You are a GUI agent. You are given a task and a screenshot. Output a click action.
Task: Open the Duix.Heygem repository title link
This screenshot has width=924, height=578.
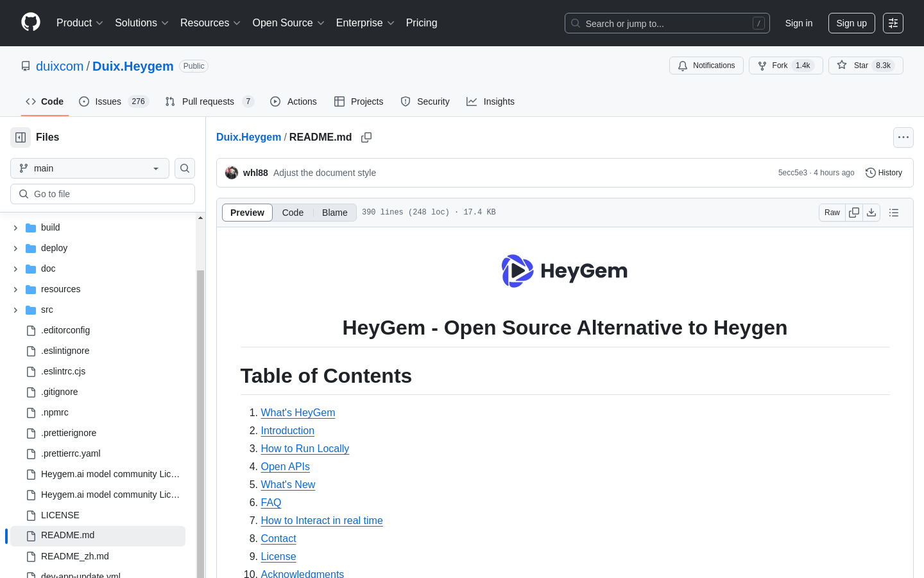click(133, 66)
